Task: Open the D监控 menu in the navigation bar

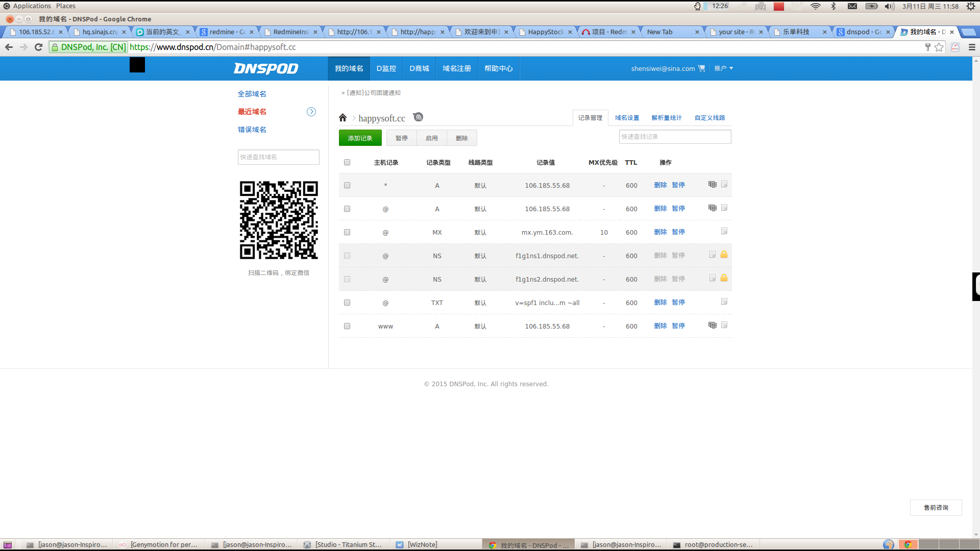Action: 386,68
